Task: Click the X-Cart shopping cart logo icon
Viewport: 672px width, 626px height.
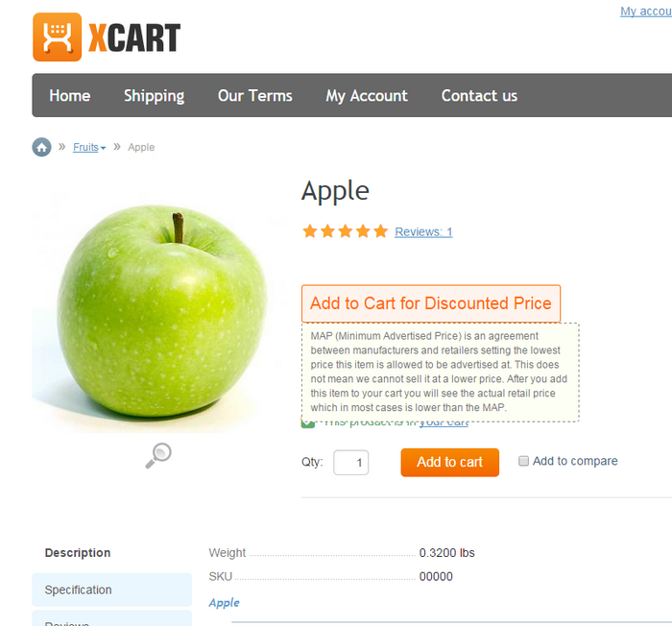Action: [57, 36]
